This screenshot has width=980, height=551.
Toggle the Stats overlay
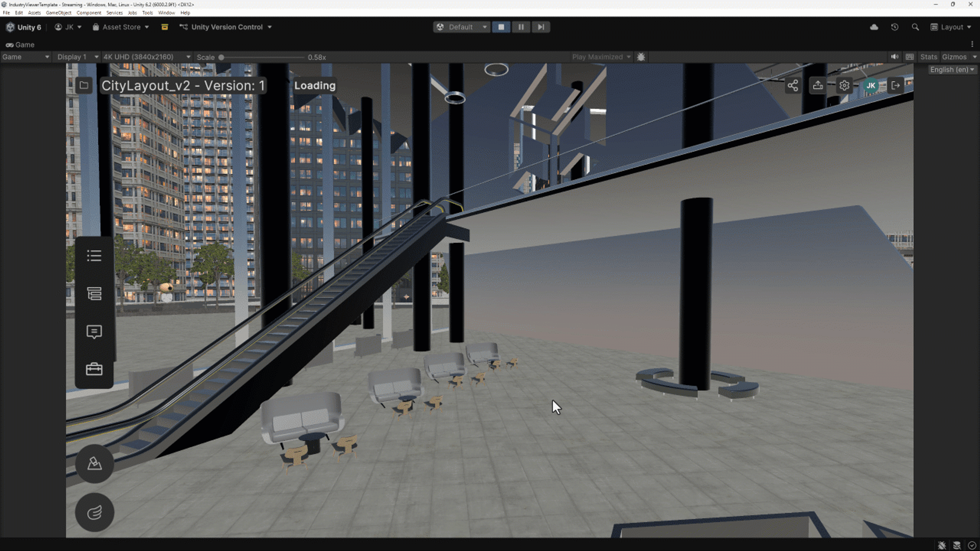coord(929,57)
